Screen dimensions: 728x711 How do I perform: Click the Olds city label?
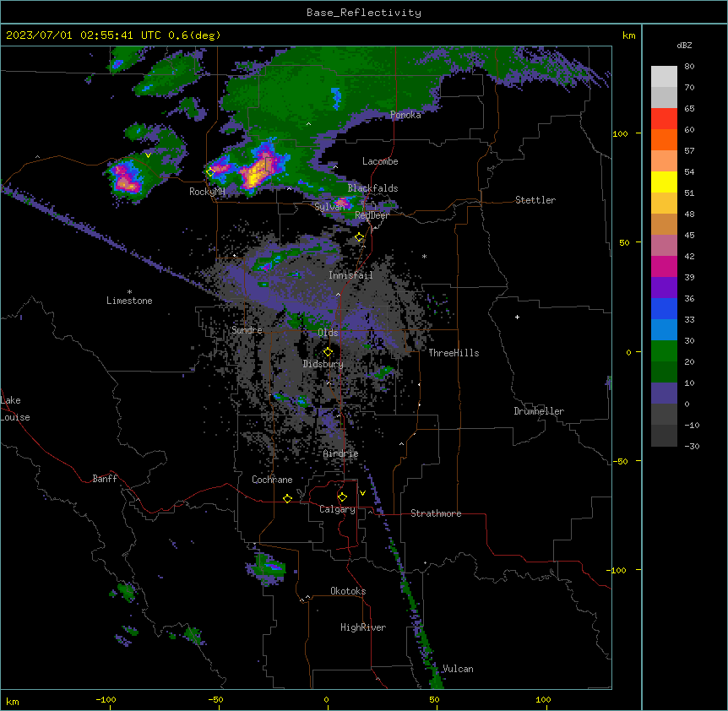tap(328, 333)
